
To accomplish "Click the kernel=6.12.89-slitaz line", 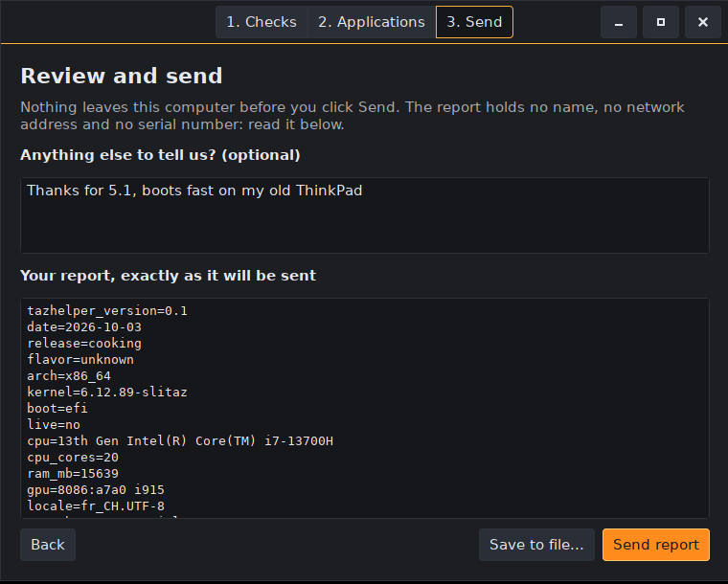I will pyautogui.click(x=107, y=392).
